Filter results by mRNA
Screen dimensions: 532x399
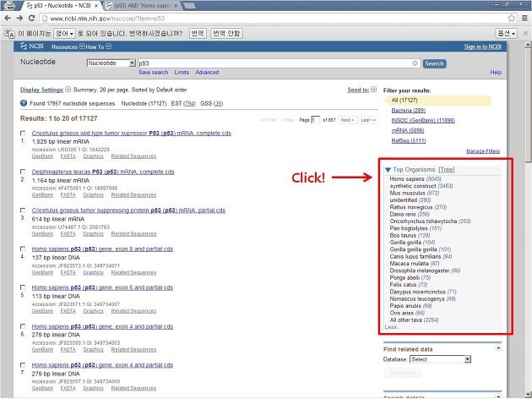point(408,130)
